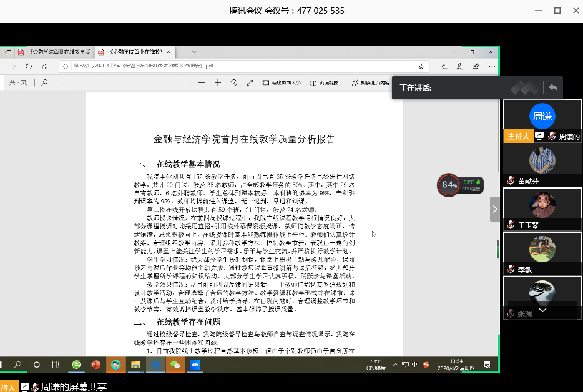Click the add notes pen icon

click(460, 67)
